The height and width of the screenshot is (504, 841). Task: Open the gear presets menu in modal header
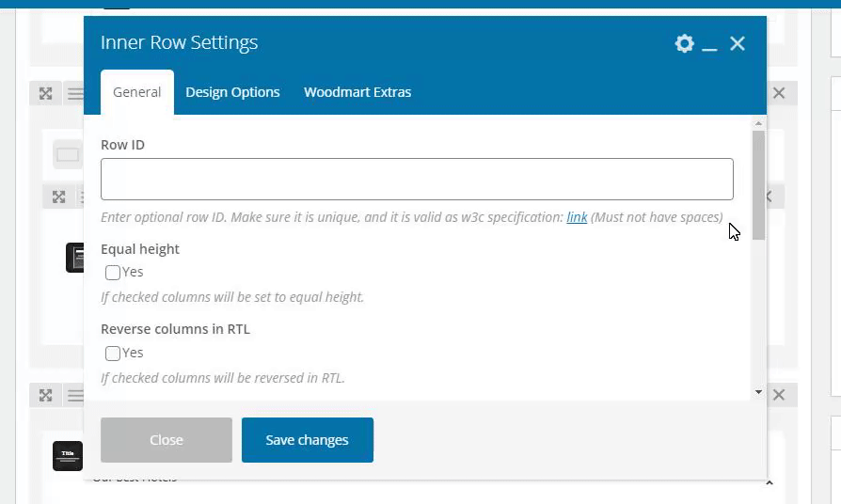pyautogui.click(x=684, y=43)
